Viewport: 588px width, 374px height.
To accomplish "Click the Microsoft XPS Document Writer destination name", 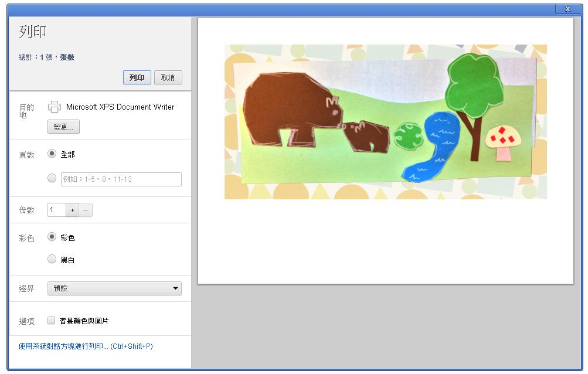I will [120, 107].
